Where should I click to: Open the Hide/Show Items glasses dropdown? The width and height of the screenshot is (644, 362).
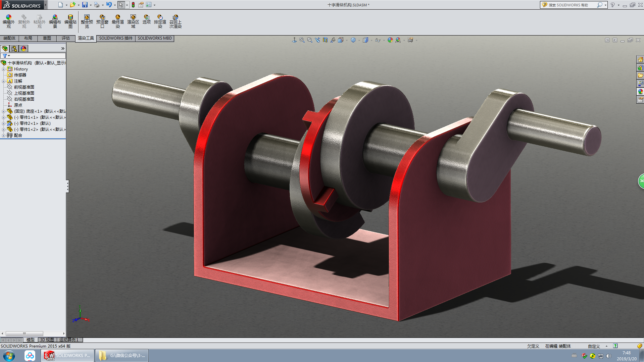tap(378, 40)
